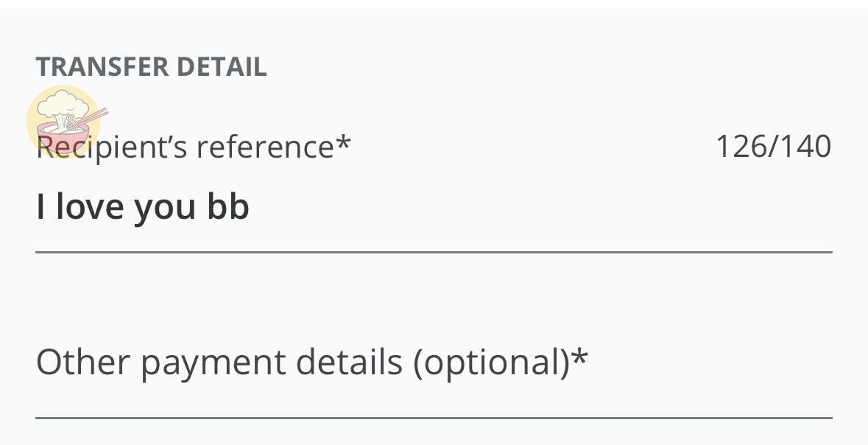Click the asterisk after Recipient's reference
Image resolution: width=868 pixels, height=445 pixels.
[x=344, y=142]
